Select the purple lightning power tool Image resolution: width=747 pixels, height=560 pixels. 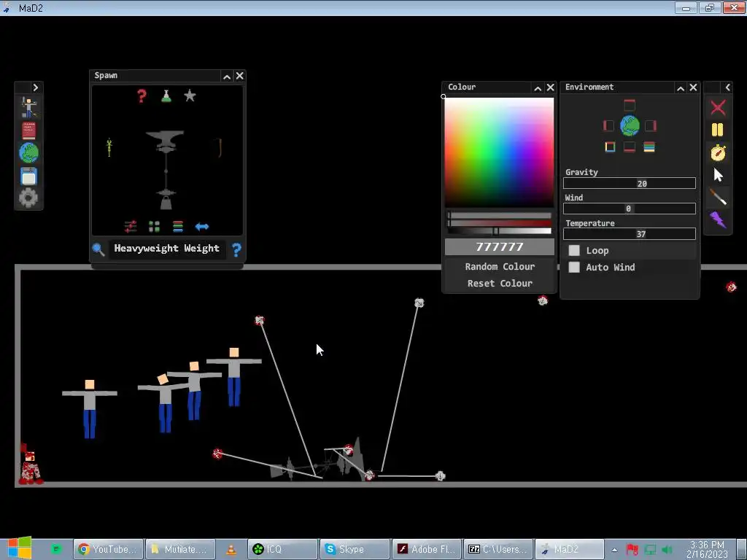click(x=718, y=219)
